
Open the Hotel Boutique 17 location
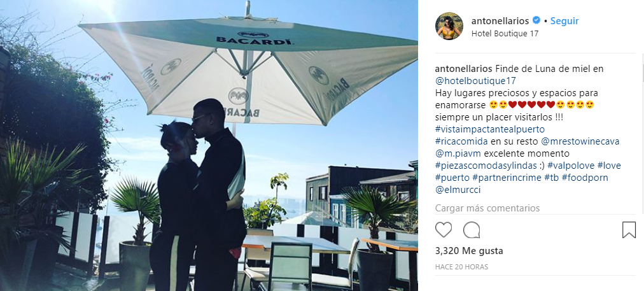tap(505, 34)
